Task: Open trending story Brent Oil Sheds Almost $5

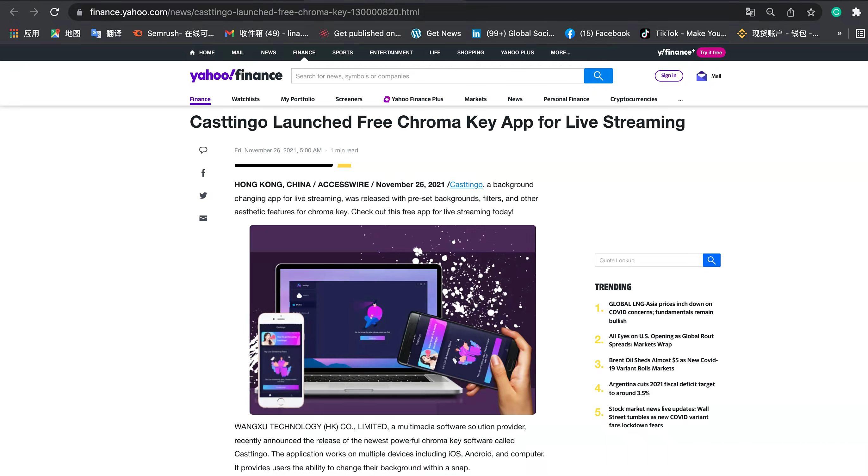Action: click(663, 364)
